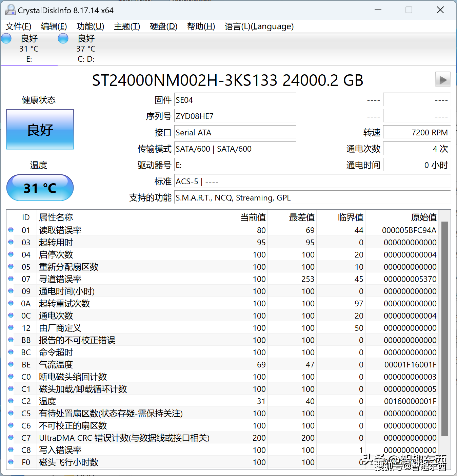Click the 临界值 column header
This screenshot has width=457, height=476.
tap(341, 217)
